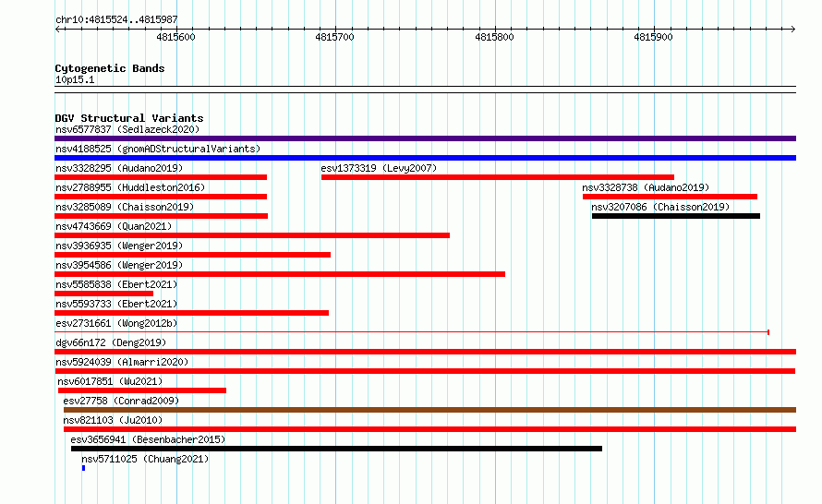Click the 10p15.1 band label

(x=75, y=79)
